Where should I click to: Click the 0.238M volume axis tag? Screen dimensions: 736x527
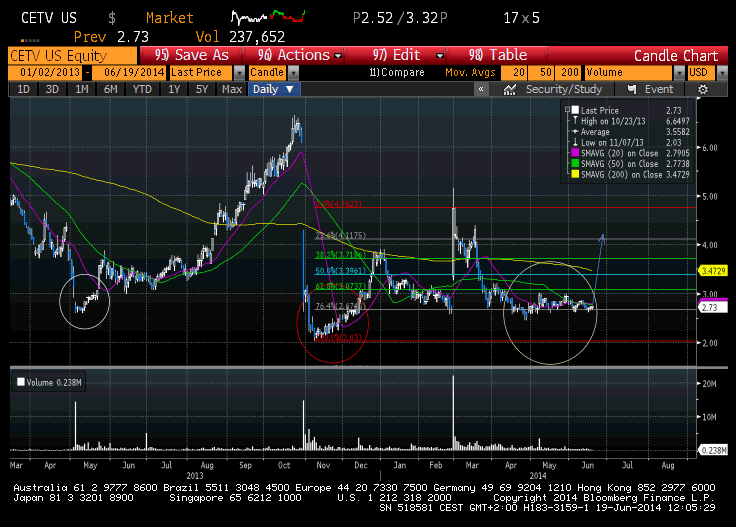point(713,450)
